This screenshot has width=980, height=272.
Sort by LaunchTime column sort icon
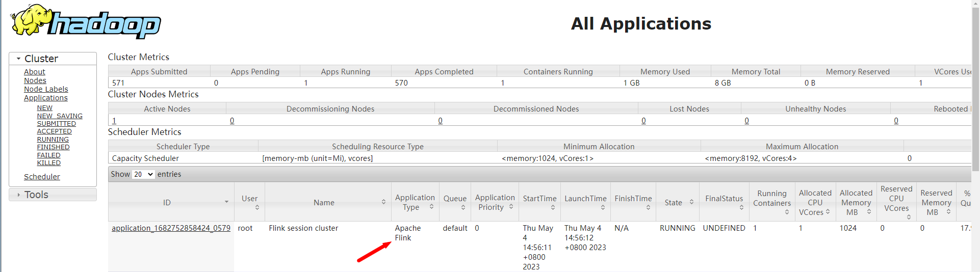[x=603, y=207]
